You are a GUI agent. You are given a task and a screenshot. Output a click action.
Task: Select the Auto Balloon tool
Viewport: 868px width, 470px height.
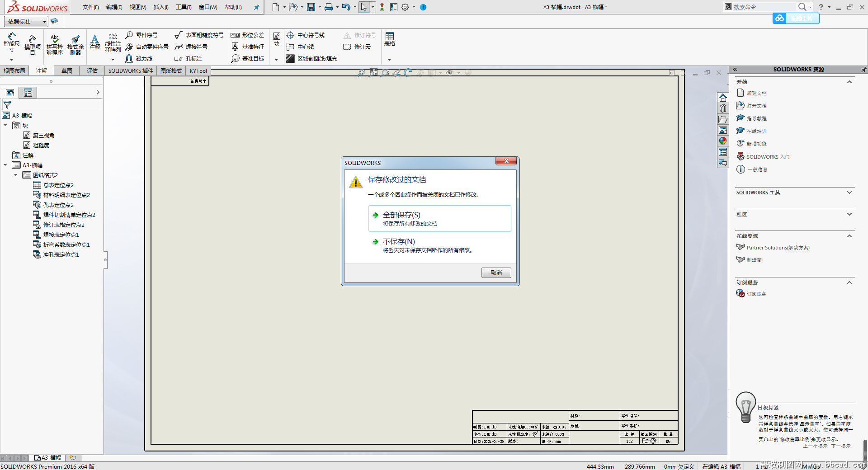147,47
